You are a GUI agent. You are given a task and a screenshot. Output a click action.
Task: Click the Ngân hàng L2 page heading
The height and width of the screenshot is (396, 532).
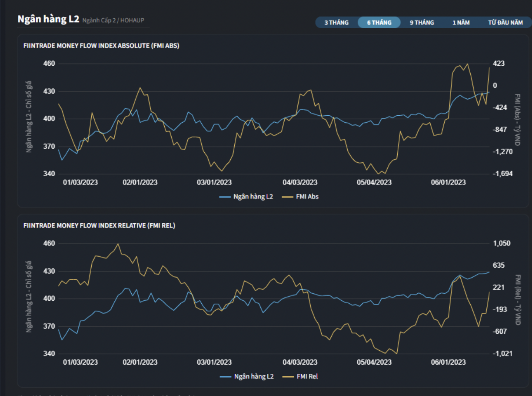pos(48,19)
